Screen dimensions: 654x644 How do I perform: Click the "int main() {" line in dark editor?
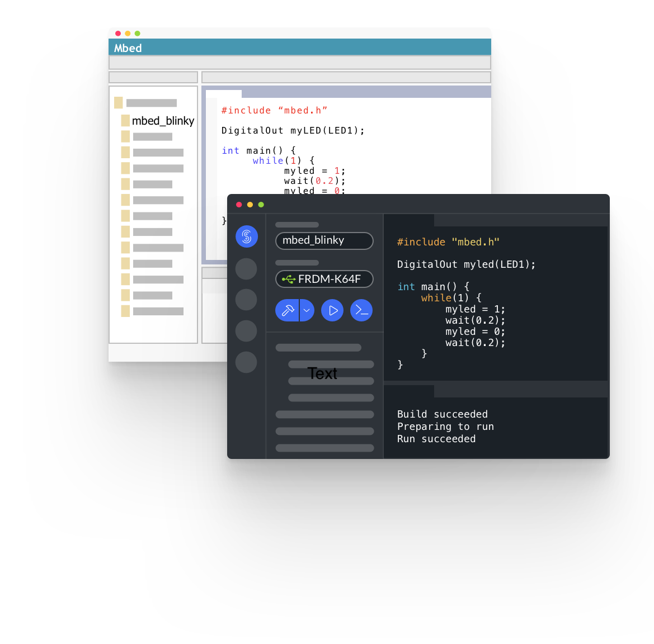433,287
